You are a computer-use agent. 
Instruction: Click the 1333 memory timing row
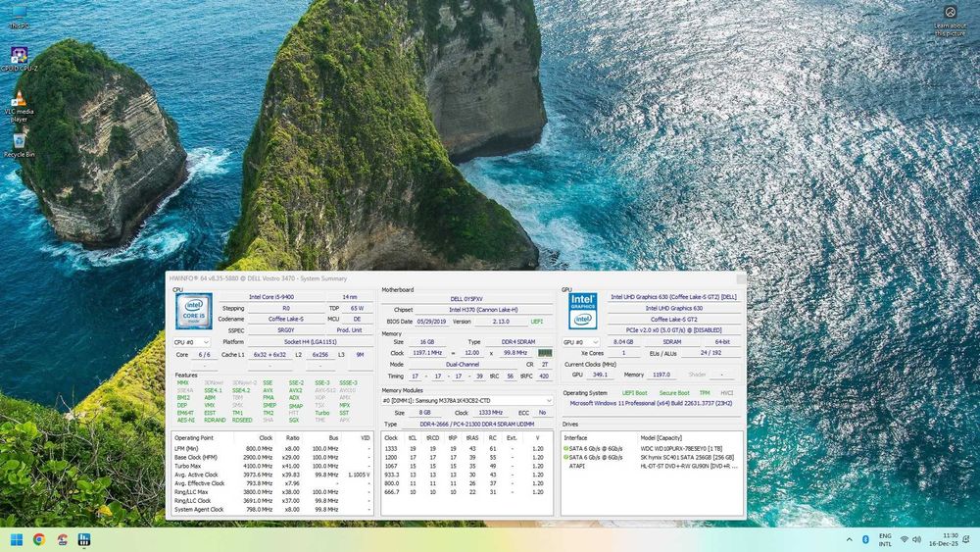click(x=466, y=449)
